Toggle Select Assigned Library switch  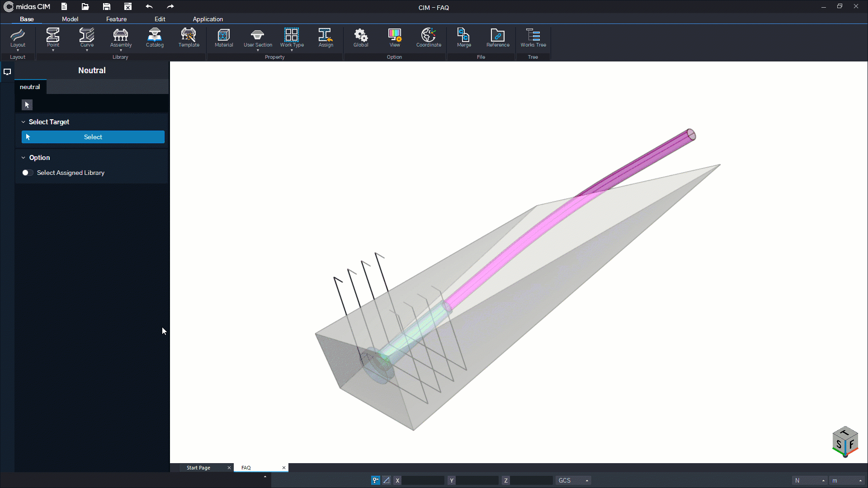point(27,173)
